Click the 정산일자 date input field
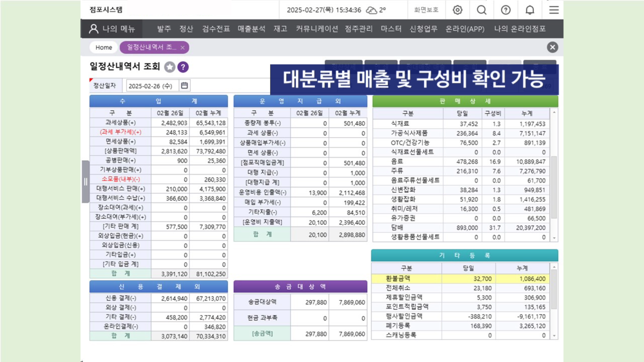 coord(151,86)
